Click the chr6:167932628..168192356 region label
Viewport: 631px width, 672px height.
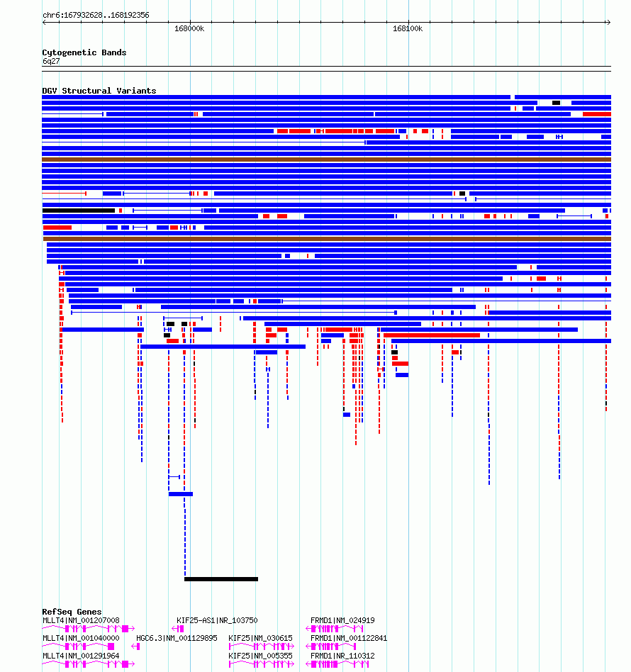coord(96,15)
